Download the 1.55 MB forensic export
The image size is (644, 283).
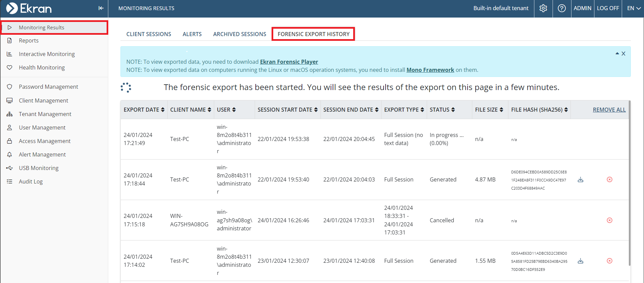click(x=580, y=261)
